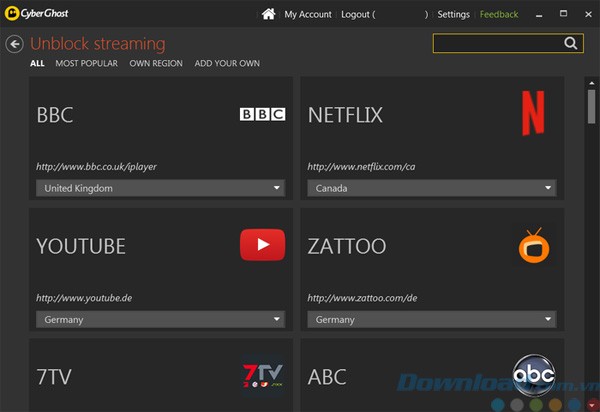The height and width of the screenshot is (412, 600).
Task: Switch to MOST POPULAR tab
Action: click(86, 64)
